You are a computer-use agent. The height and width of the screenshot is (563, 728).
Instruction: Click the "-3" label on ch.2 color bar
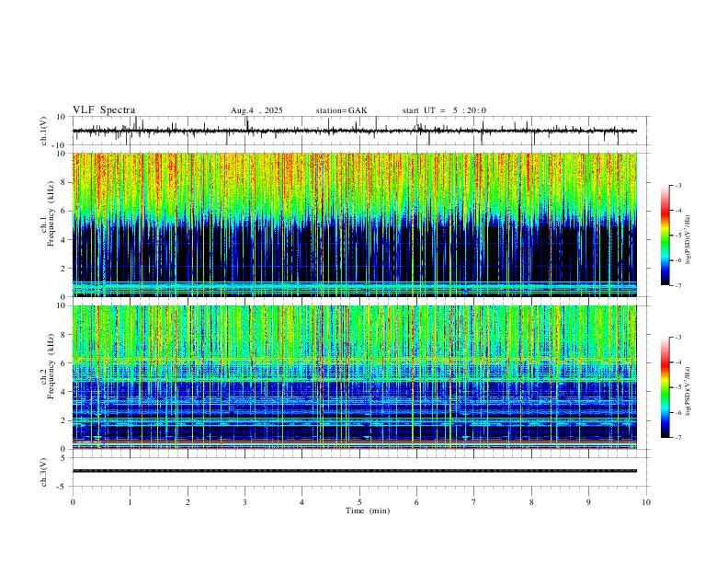677,338
